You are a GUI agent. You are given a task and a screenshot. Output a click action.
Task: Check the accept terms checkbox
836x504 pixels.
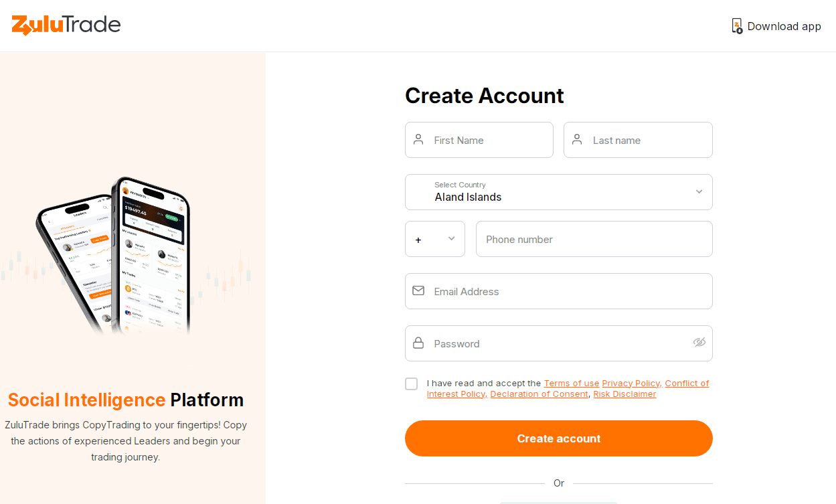tap(411, 384)
